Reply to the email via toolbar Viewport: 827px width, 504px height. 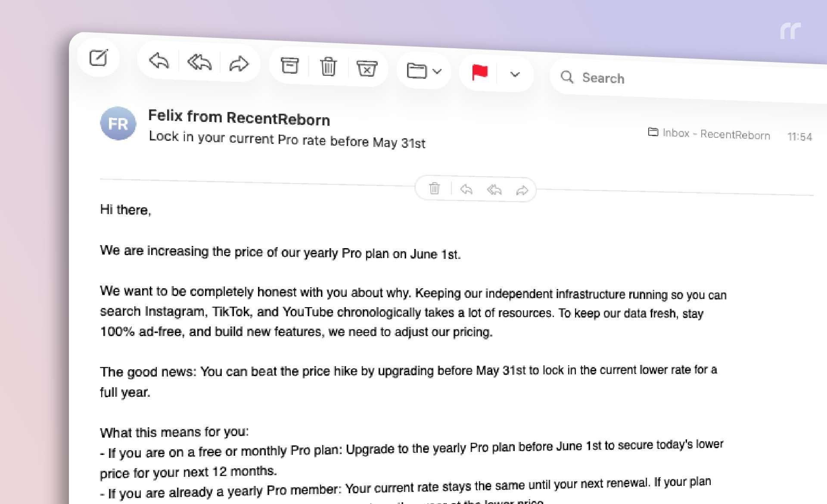(x=159, y=61)
